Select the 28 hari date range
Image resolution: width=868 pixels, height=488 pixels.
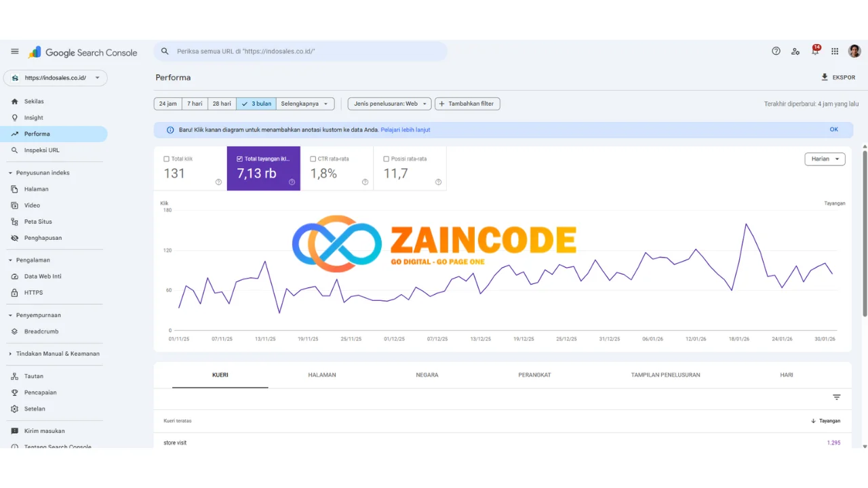pos(222,104)
